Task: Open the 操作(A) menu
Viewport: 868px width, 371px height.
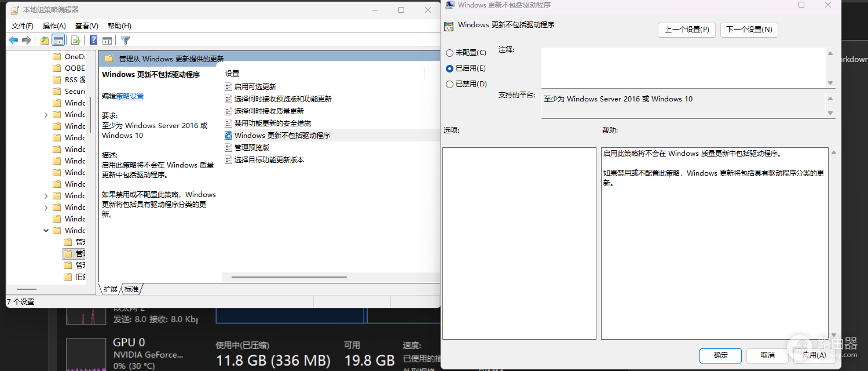Action: 54,26
